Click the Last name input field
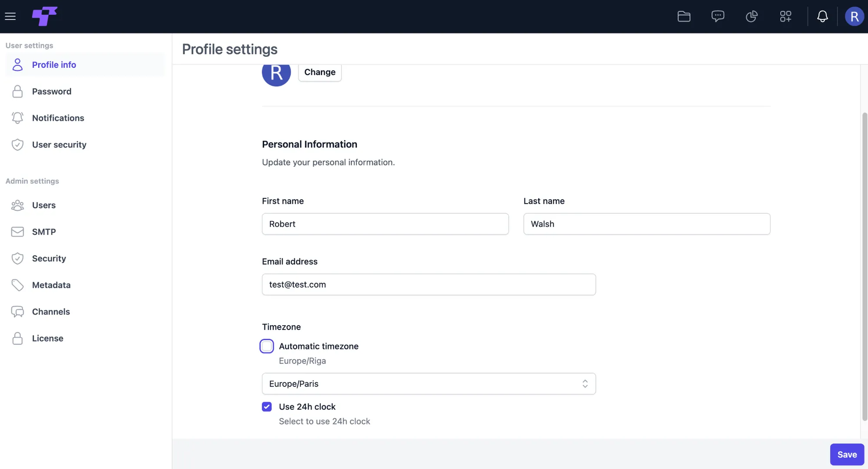 (x=647, y=224)
